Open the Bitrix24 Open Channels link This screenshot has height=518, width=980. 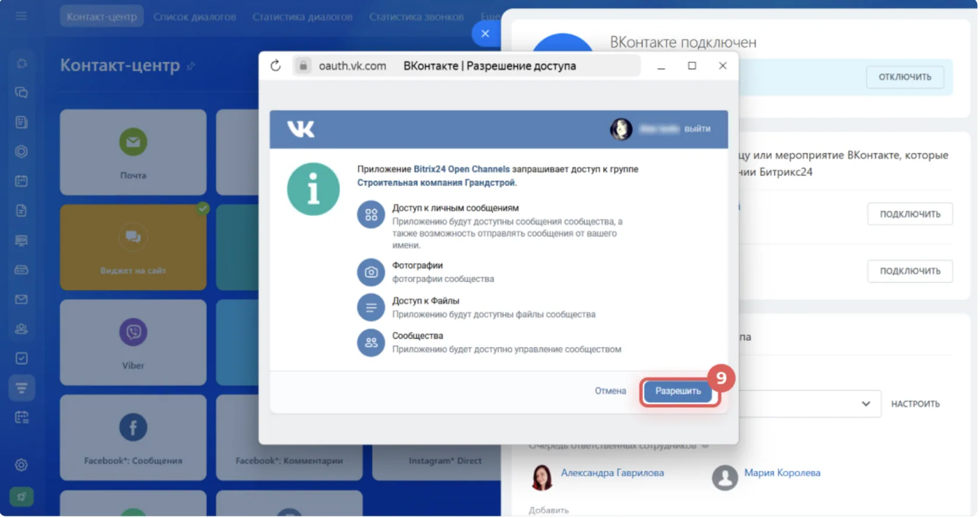point(461,169)
